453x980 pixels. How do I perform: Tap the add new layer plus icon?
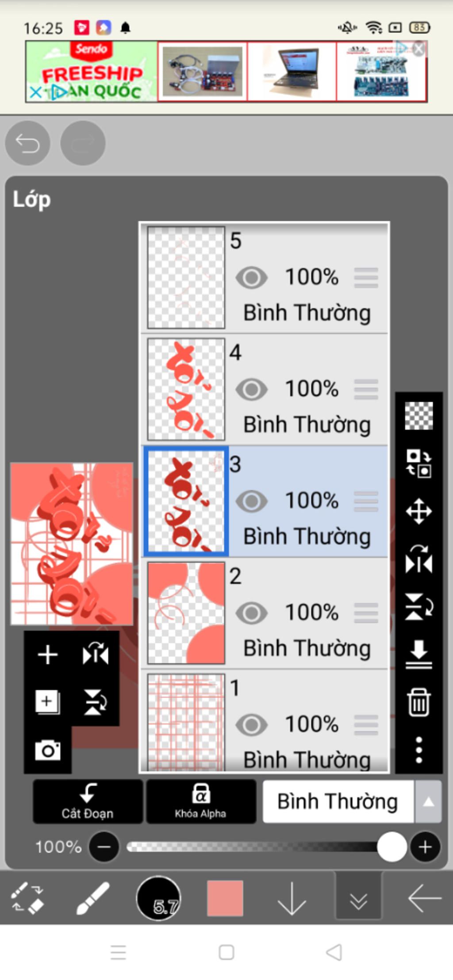[48, 655]
